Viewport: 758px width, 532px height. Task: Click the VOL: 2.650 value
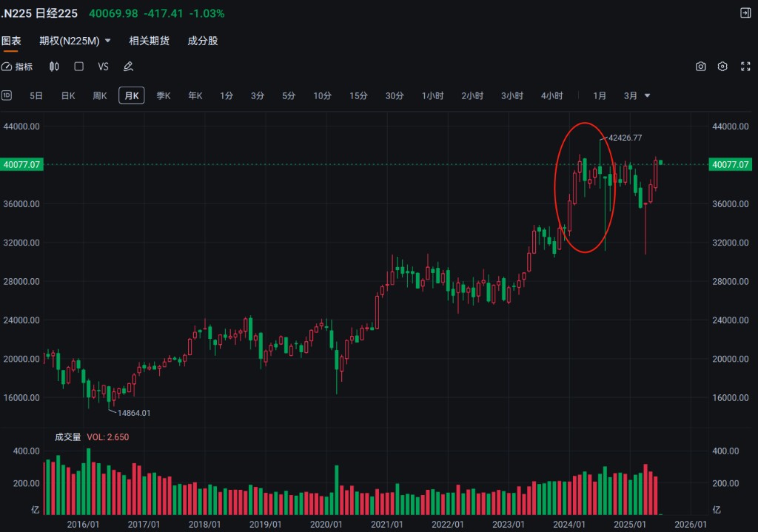tap(108, 437)
